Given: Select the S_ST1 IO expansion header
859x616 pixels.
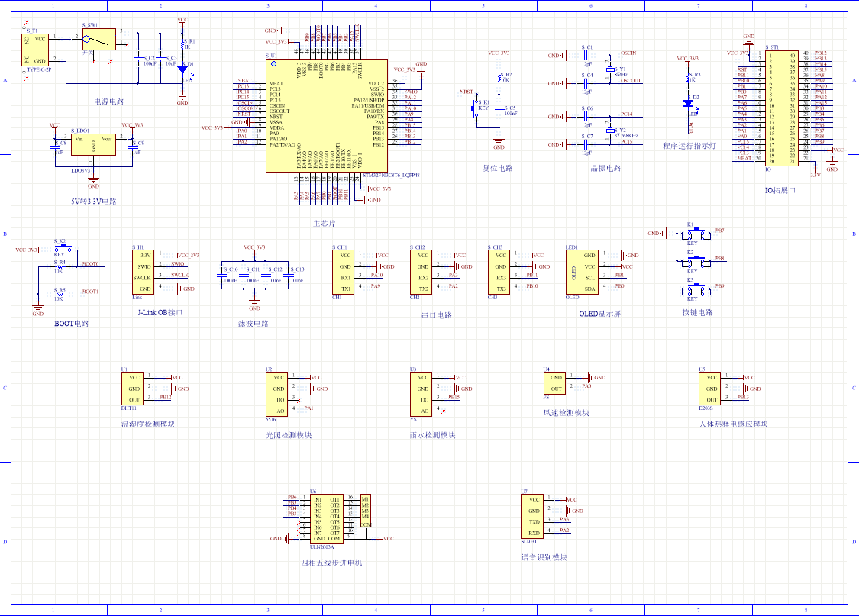Looking at the screenshot, I should 782,108.
